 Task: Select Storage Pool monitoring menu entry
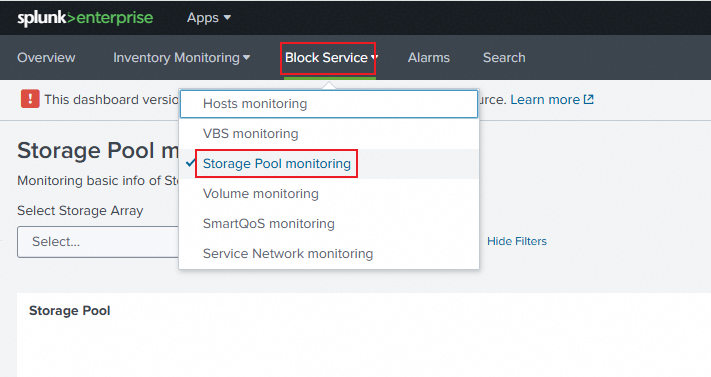[x=329, y=164]
